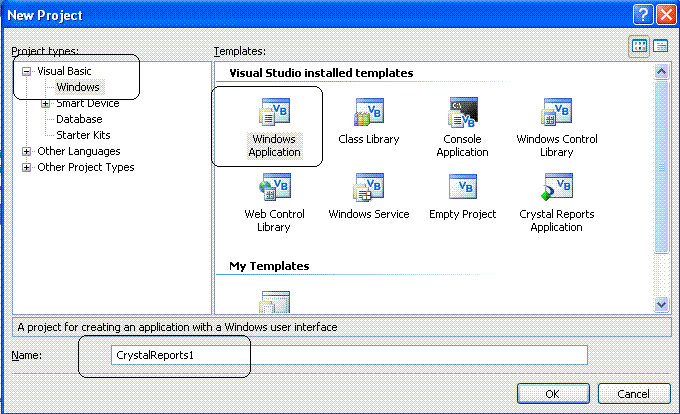Close the New Project dialog
The height and width of the screenshot is (414, 680).
point(667,15)
